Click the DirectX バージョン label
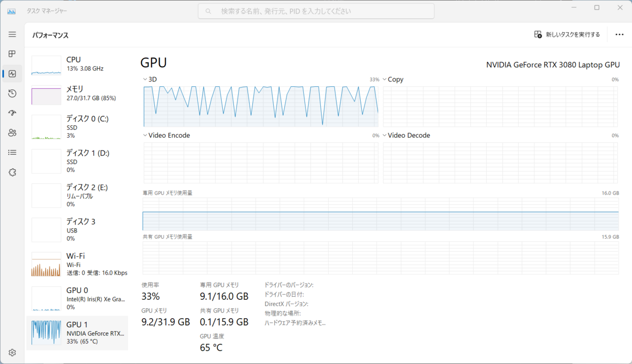Viewport: 632px width, 364px height. click(x=287, y=304)
